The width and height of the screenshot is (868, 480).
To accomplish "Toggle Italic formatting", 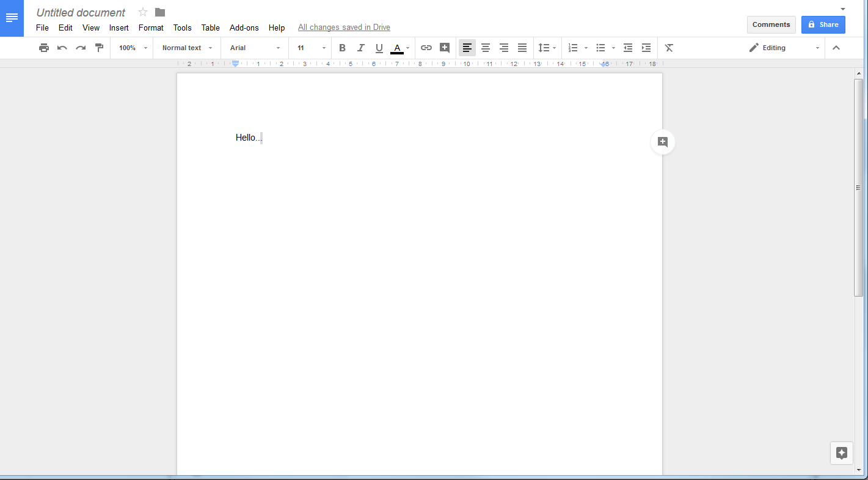I will (360, 48).
